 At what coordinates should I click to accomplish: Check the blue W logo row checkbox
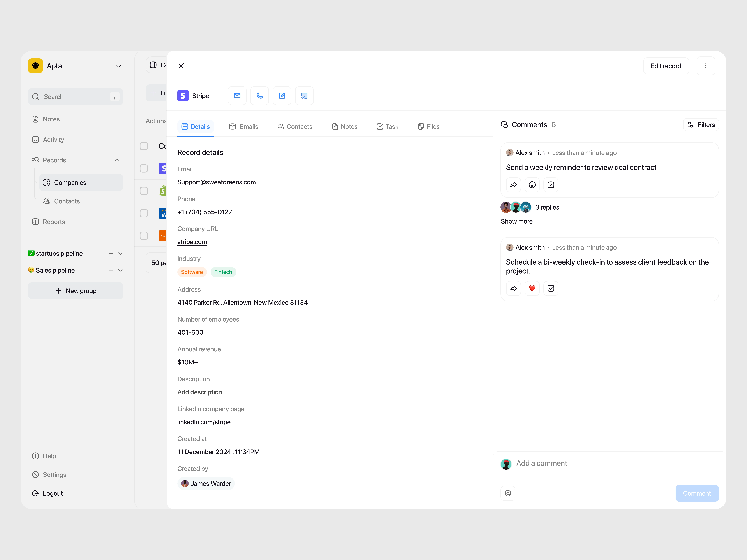click(144, 213)
